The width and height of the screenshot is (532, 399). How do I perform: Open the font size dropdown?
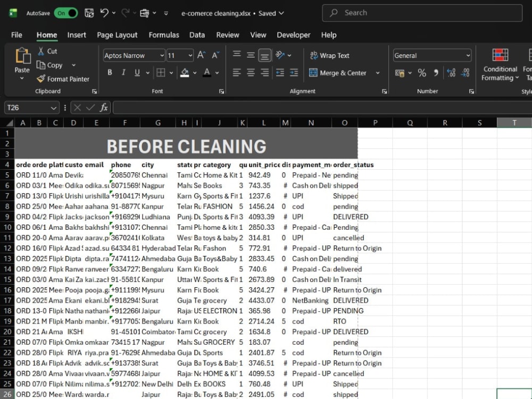click(190, 55)
